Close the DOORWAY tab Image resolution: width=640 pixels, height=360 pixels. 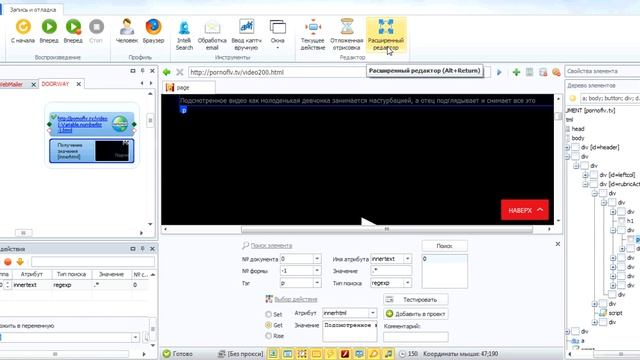pyautogui.click(x=78, y=84)
